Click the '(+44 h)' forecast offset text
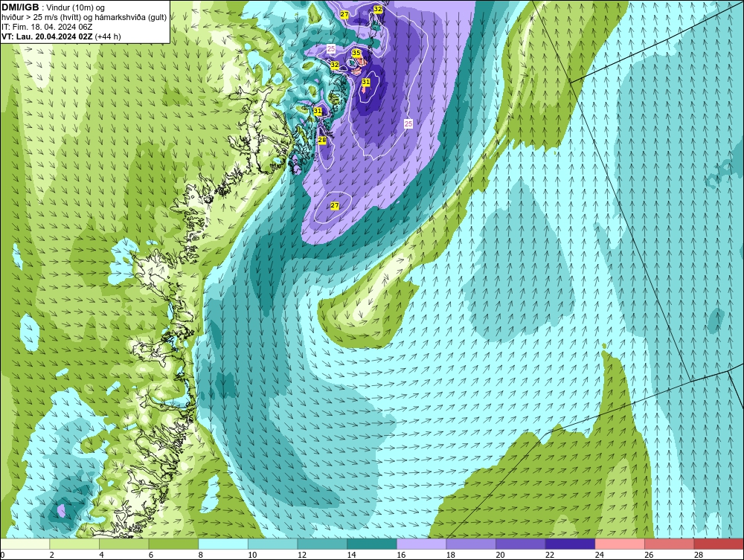This screenshot has width=744, height=560. click(108, 36)
